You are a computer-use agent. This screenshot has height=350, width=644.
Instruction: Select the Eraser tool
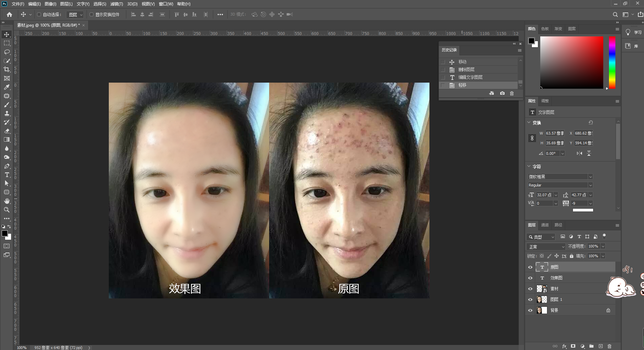click(x=7, y=131)
